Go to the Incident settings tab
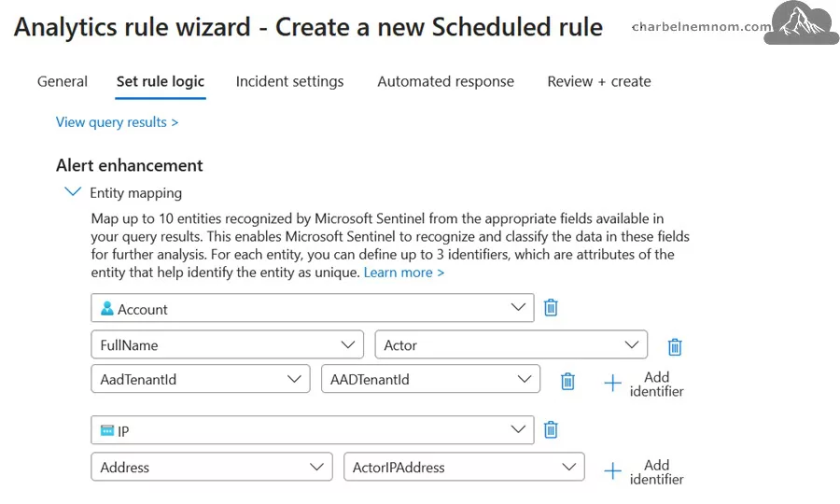Image resolution: width=840 pixels, height=504 pixels. 290,81
